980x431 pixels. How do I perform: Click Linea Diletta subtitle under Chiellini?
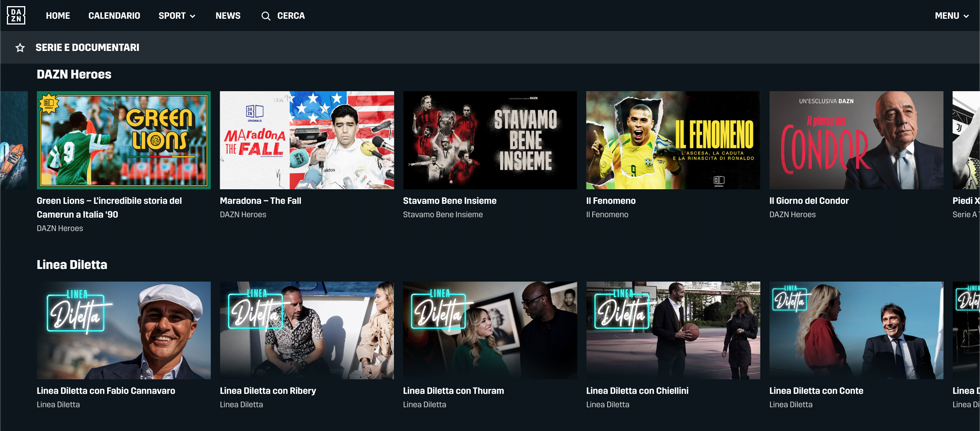pos(608,405)
